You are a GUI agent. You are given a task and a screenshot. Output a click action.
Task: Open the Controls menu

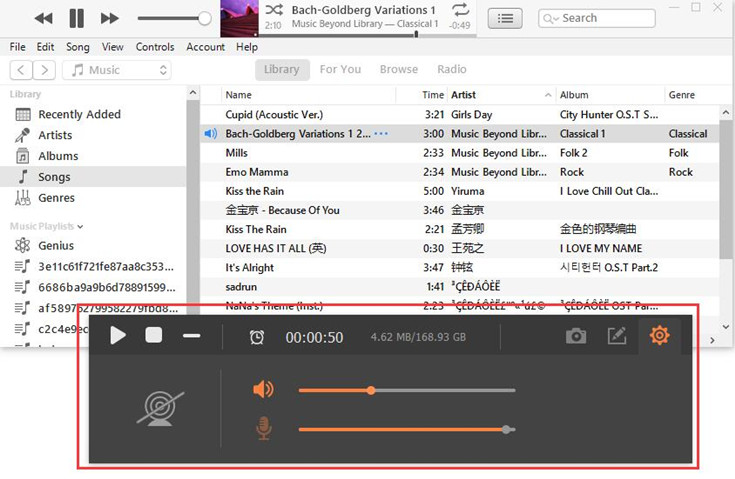coord(155,47)
